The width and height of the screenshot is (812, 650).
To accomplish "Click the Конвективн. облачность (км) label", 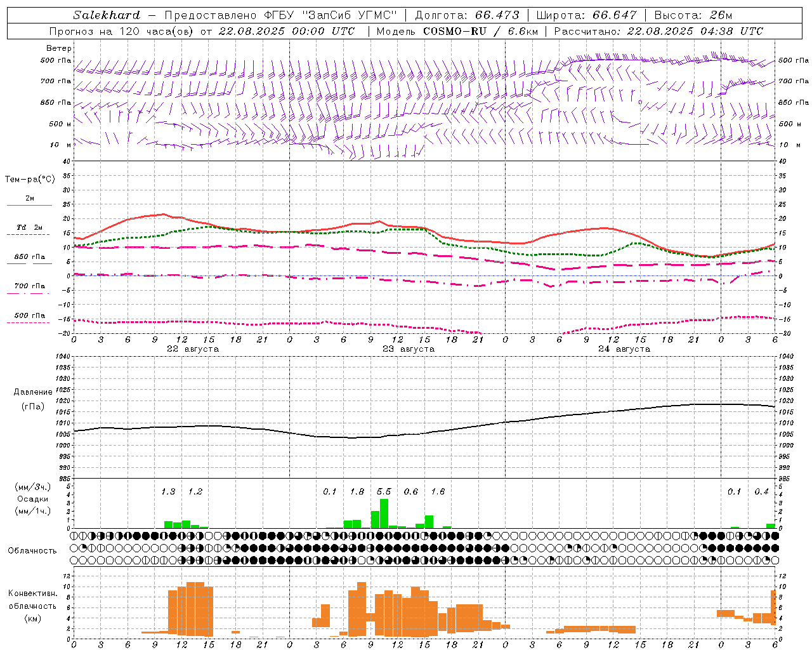I will 32,606.
